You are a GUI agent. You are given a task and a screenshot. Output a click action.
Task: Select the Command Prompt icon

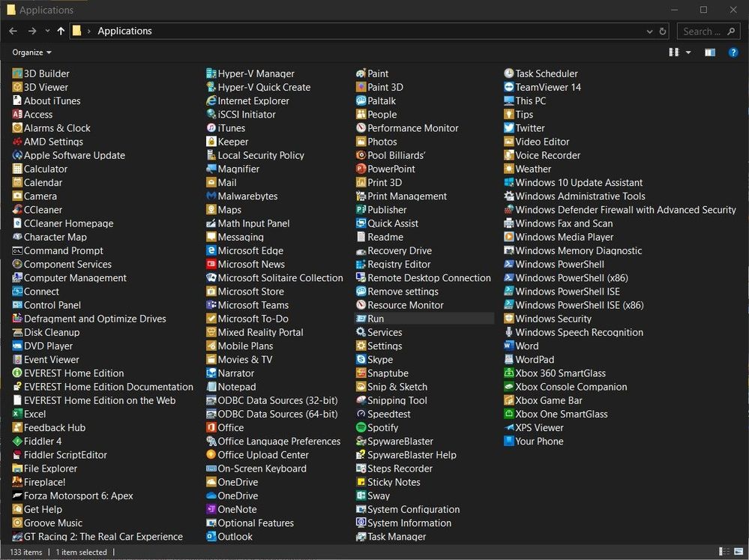click(17, 251)
